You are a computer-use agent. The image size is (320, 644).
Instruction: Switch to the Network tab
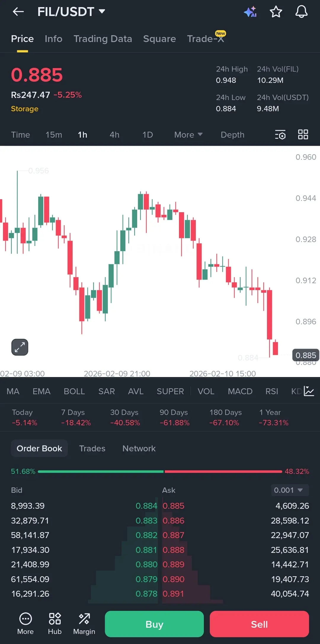coord(139,448)
